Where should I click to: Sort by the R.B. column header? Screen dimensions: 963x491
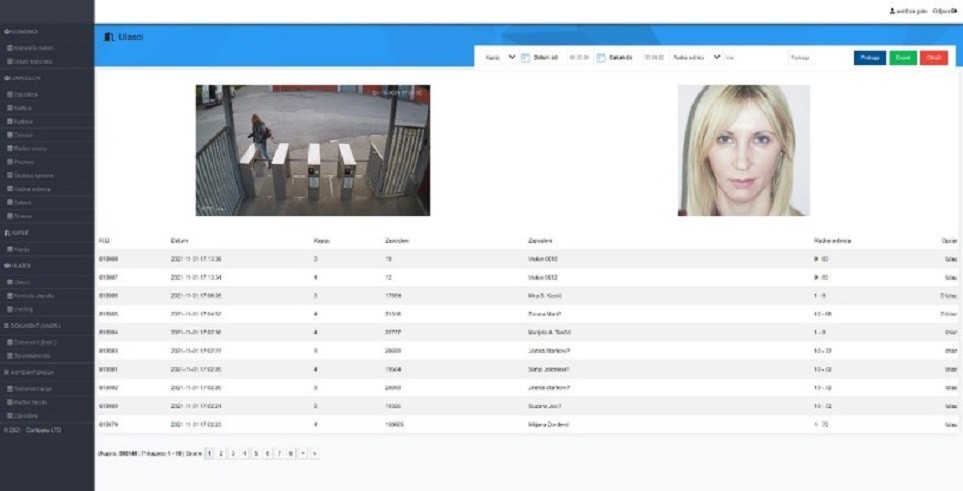pyautogui.click(x=104, y=241)
